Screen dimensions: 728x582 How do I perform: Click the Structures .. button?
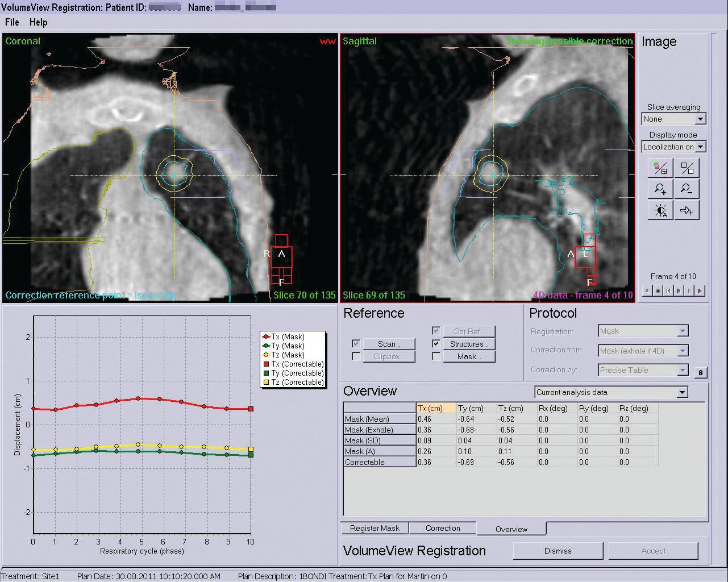click(x=469, y=344)
